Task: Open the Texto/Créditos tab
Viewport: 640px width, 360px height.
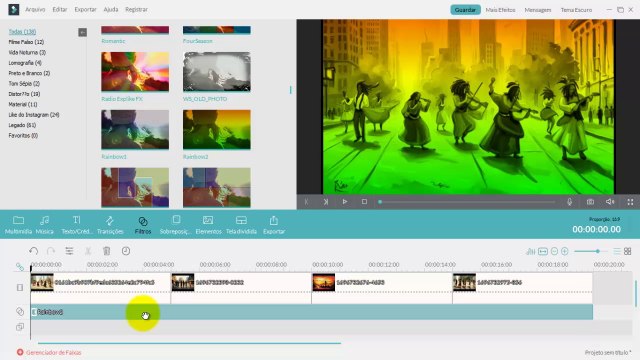Action: coord(77,225)
